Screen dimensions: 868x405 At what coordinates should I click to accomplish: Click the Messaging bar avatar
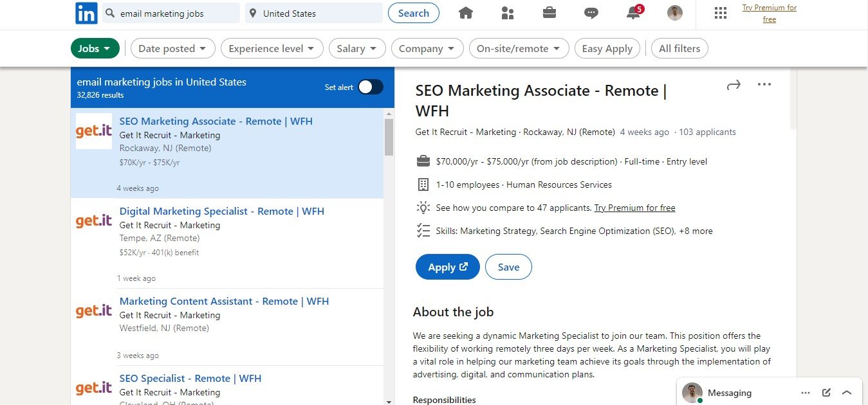pyautogui.click(x=692, y=393)
